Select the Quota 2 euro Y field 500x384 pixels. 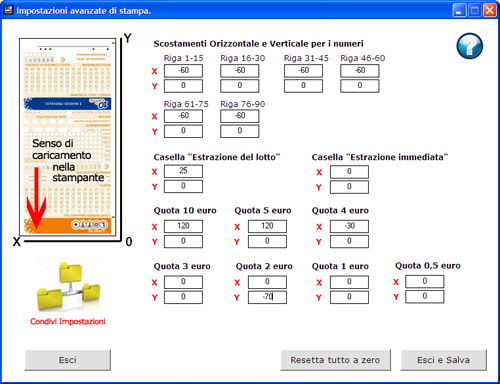coord(267,297)
